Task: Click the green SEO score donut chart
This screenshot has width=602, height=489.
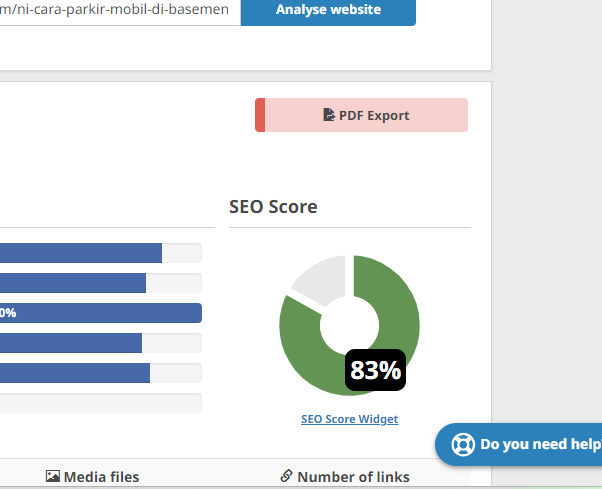Action: coord(349,325)
